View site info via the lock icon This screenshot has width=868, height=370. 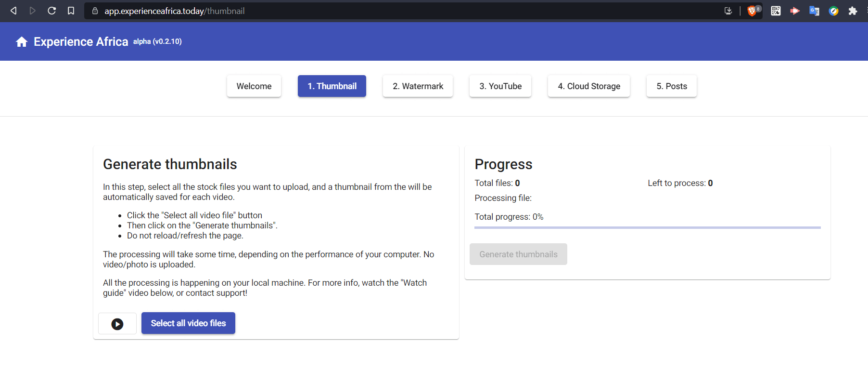(x=95, y=11)
